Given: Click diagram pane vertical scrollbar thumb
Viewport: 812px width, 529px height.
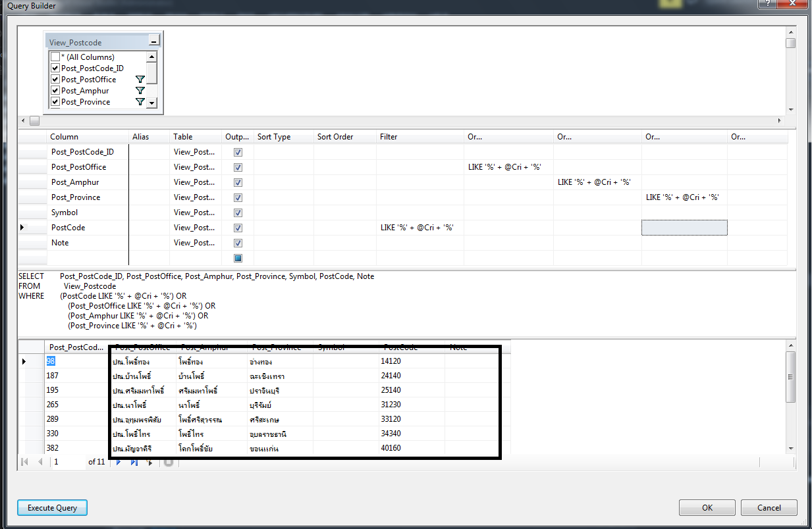Looking at the screenshot, I should click(x=790, y=43).
